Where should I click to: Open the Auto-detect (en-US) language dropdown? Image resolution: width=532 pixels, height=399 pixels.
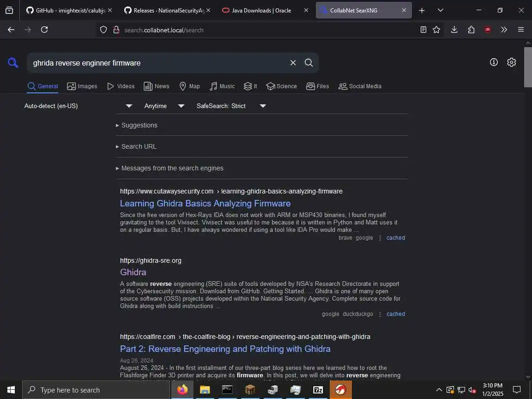coord(79,106)
